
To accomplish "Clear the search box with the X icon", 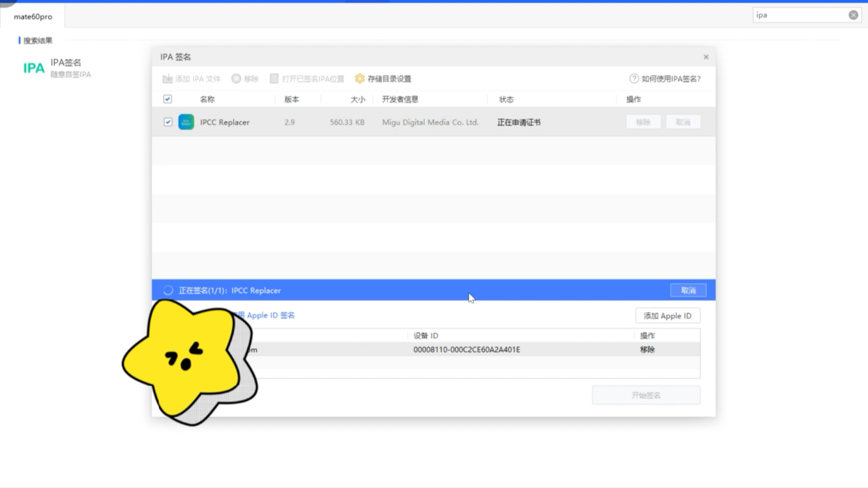I will (854, 15).
